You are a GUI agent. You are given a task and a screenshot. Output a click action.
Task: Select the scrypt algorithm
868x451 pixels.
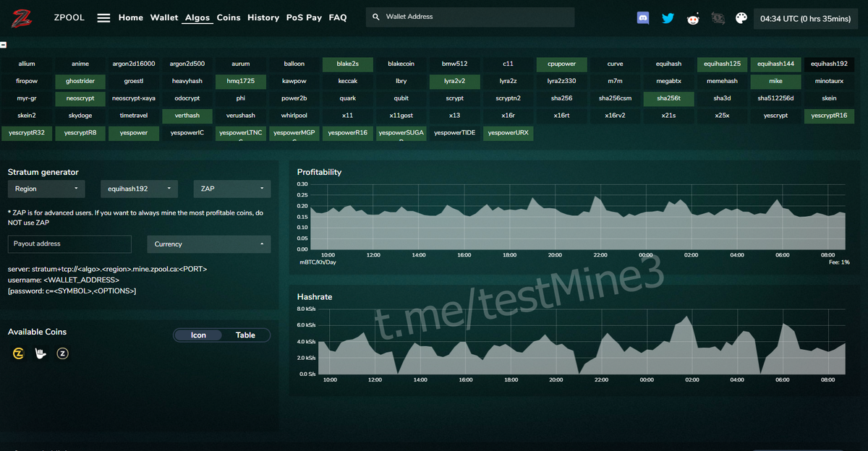[x=455, y=98]
